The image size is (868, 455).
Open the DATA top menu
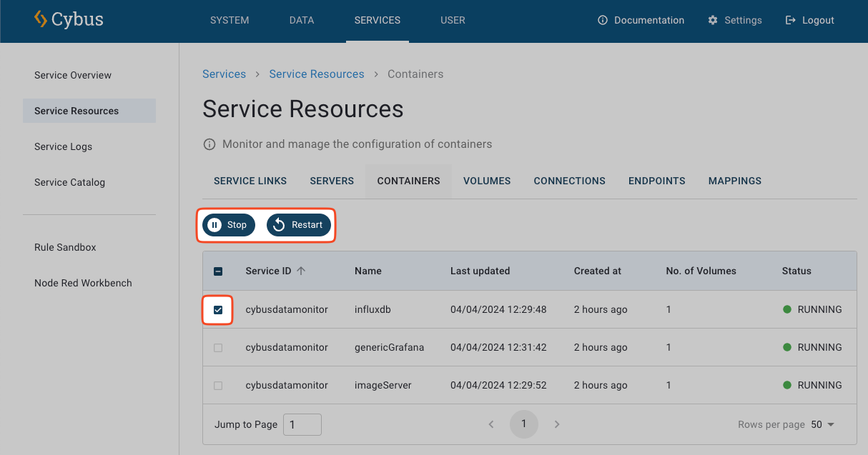pyautogui.click(x=302, y=20)
